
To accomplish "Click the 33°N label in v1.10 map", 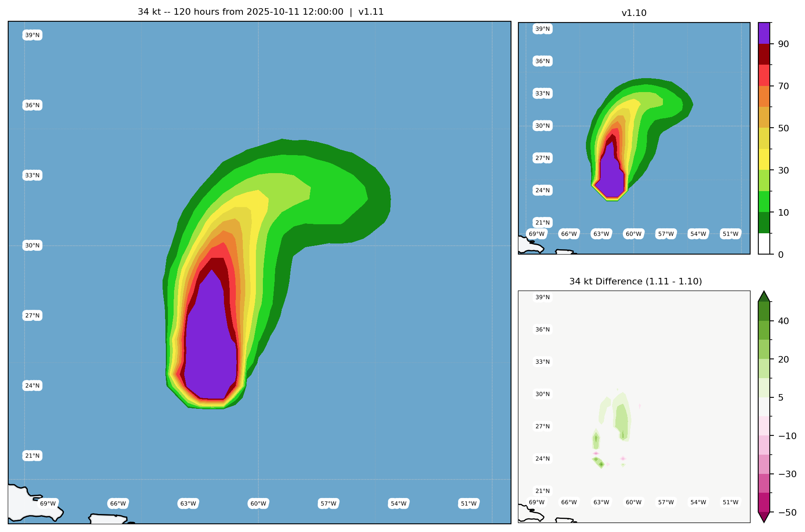I will pos(543,93).
